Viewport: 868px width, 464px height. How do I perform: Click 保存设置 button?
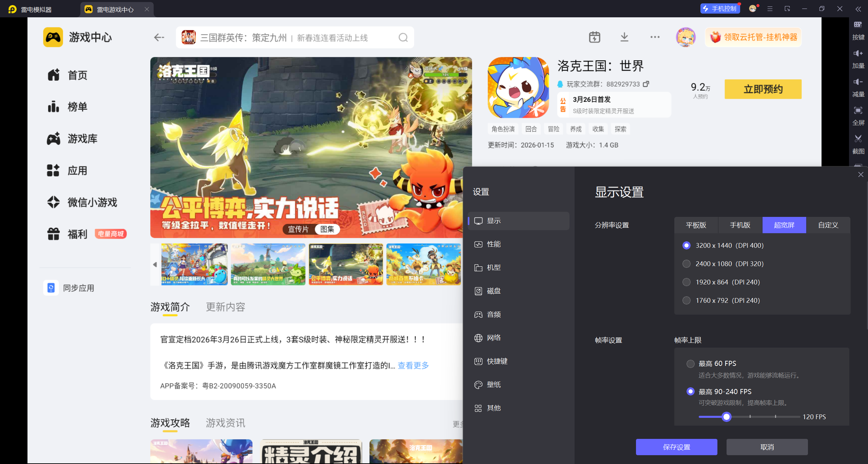676,447
